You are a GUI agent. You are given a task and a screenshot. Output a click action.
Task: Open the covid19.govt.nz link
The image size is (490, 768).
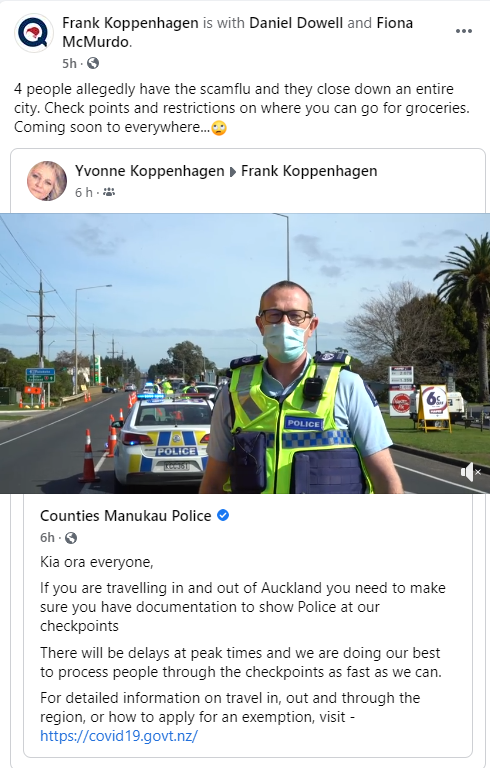(x=119, y=736)
